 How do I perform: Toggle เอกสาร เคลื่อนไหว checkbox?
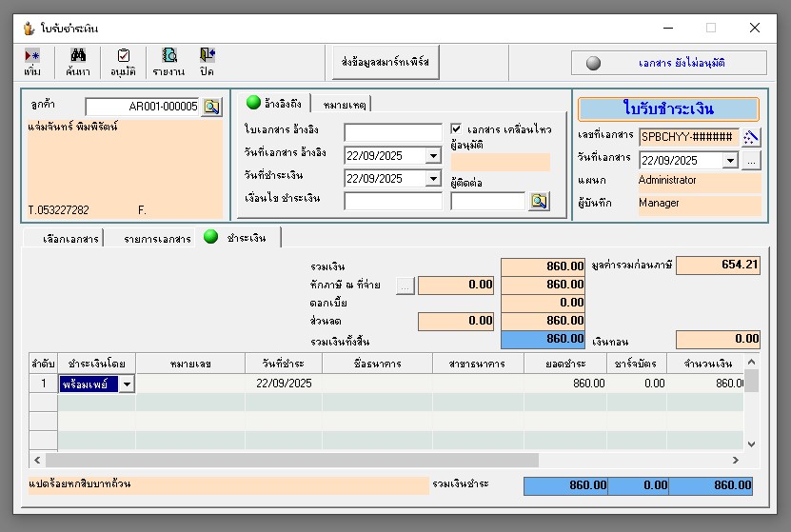pyautogui.click(x=457, y=129)
